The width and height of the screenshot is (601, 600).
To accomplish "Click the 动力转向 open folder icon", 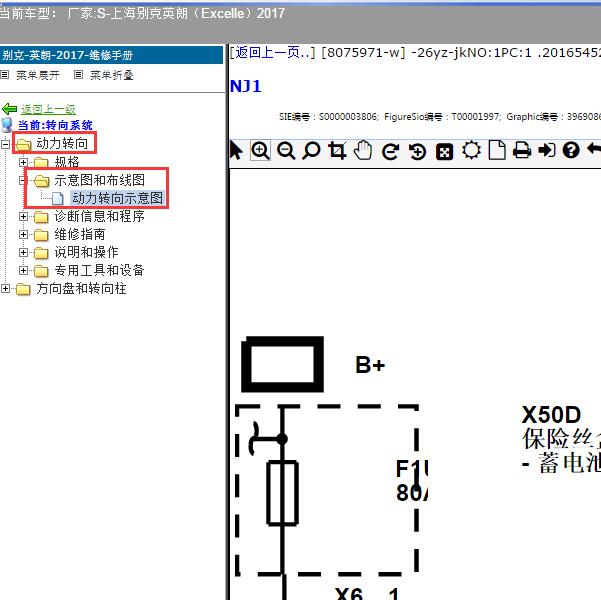I will (23, 145).
